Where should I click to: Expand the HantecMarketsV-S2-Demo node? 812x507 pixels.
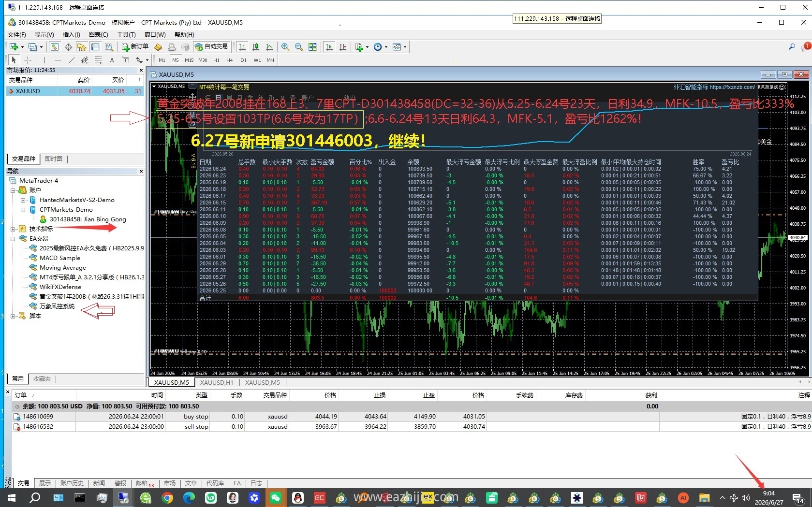coord(23,200)
